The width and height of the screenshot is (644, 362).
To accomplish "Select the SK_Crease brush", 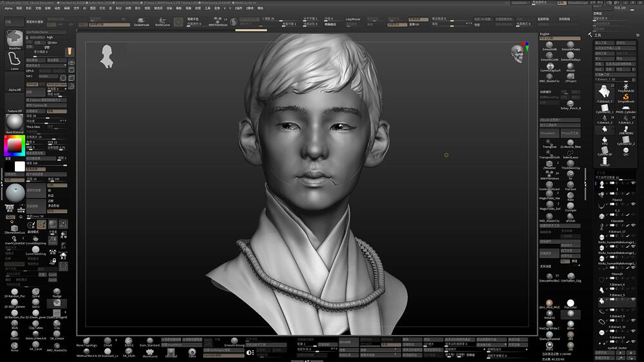I will tap(57, 336).
